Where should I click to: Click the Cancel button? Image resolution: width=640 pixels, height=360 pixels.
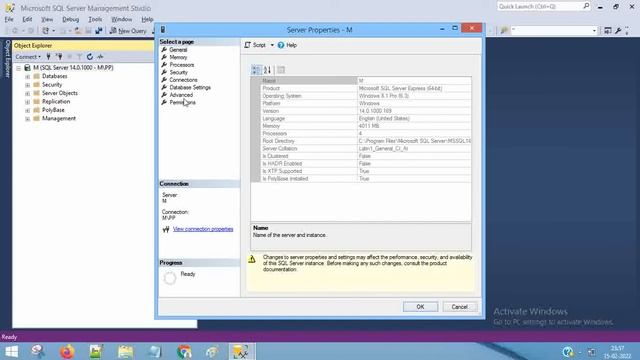coord(460,307)
